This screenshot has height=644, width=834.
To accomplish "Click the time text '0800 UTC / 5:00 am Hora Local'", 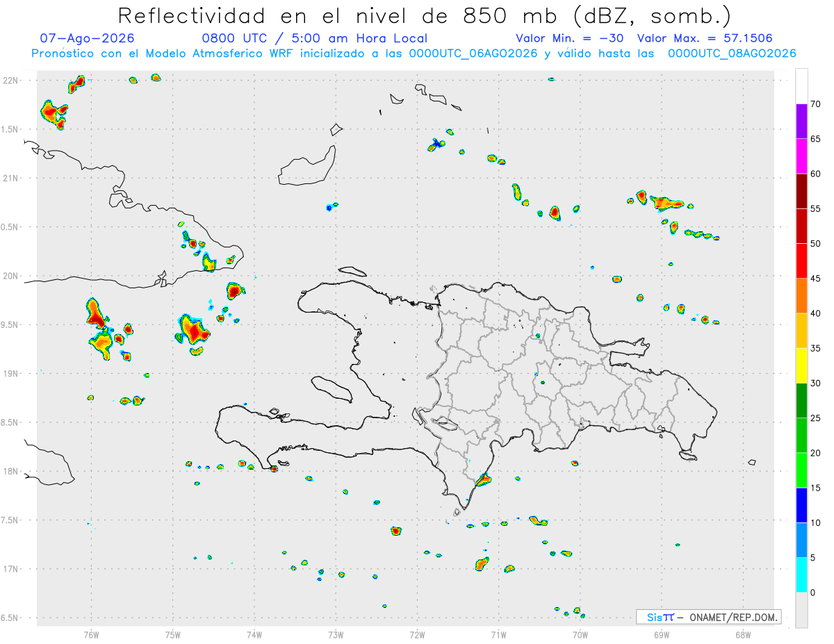I will [315, 38].
